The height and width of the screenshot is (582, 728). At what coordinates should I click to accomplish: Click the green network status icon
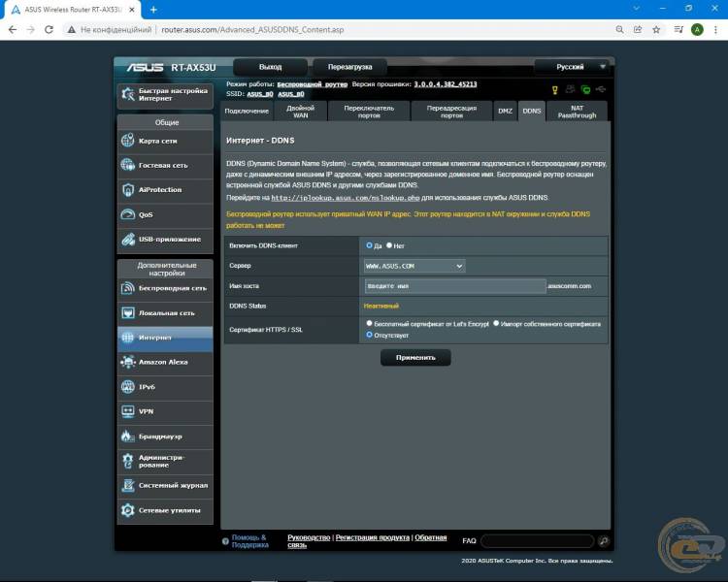586,89
